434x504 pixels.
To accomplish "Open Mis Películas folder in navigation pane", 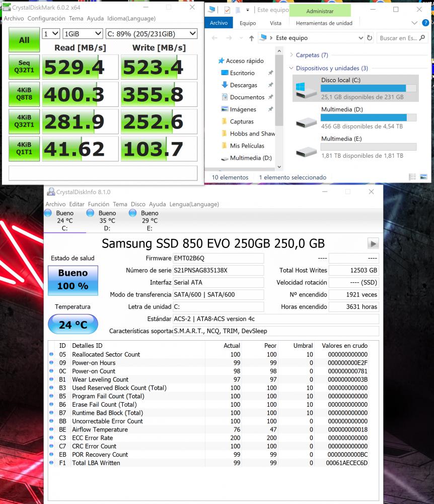I will coord(243,146).
